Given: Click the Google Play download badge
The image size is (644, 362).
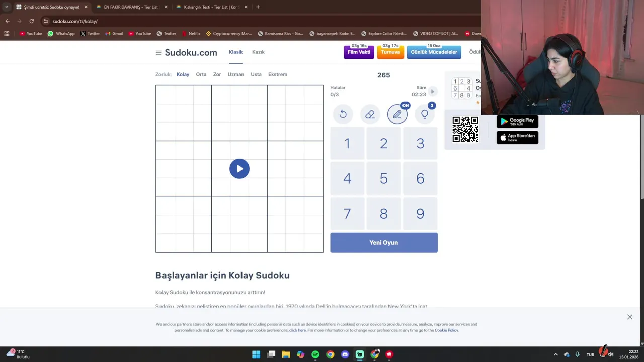Looking at the screenshot, I should click(517, 121).
